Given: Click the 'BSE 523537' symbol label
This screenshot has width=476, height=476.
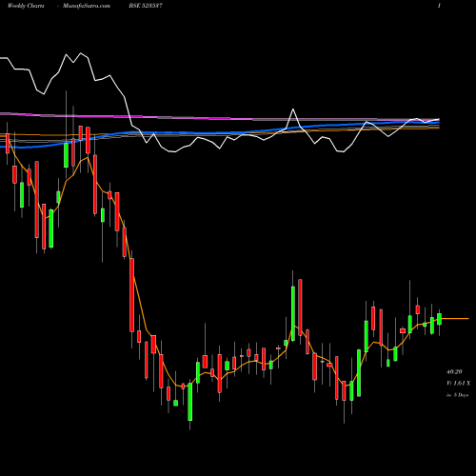Looking at the screenshot, I should pos(146,6).
